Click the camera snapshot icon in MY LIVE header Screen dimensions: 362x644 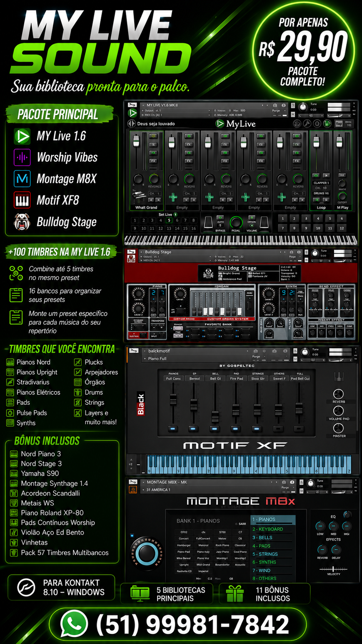coord(275,105)
